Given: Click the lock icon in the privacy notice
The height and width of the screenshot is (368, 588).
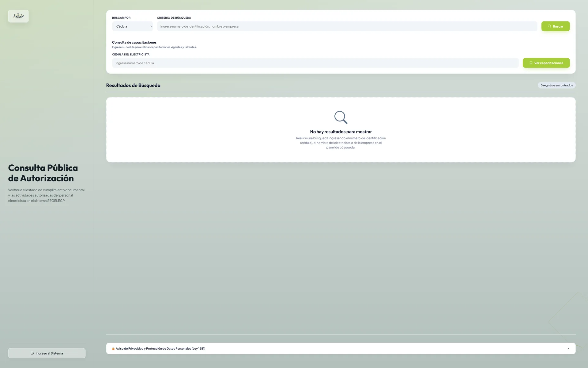Looking at the screenshot, I should click(x=113, y=348).
